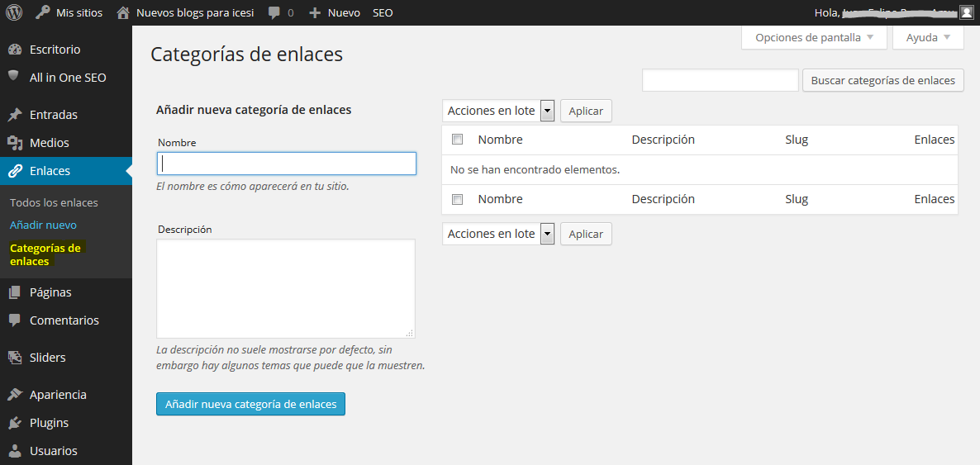Click the WordPress logo in admin bar

click(x=14, y=12)
